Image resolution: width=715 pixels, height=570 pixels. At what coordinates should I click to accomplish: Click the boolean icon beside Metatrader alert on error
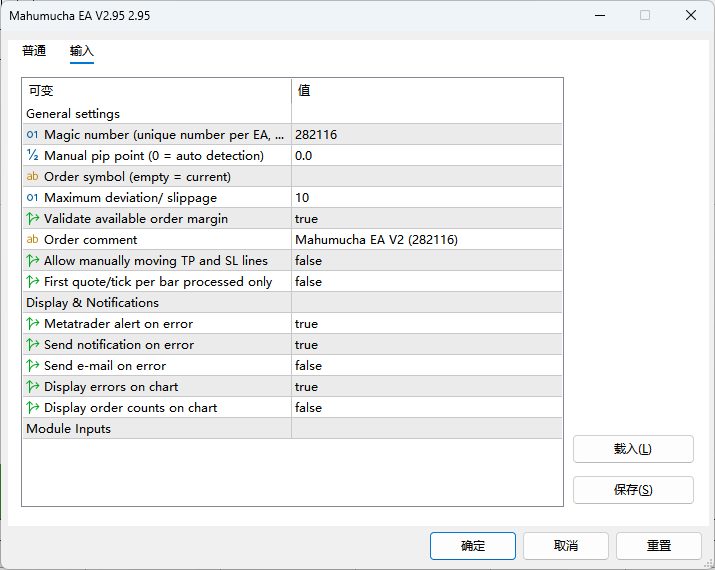coord(32,323)
